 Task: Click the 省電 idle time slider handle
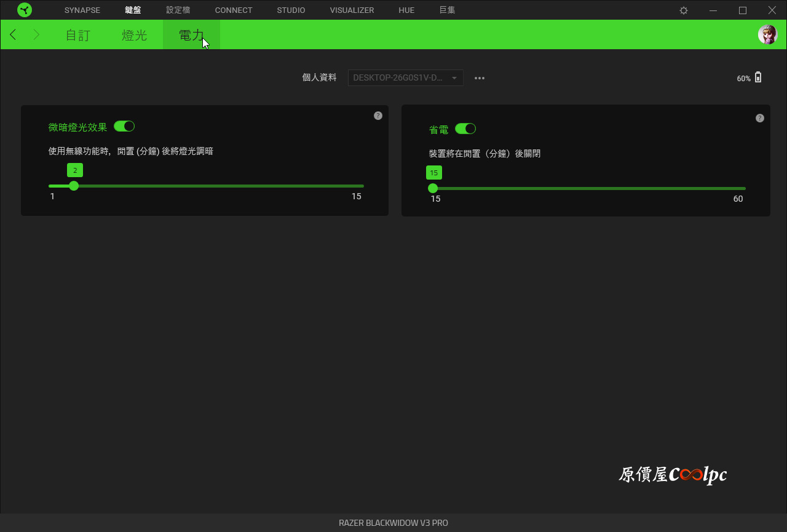(433, 188)
